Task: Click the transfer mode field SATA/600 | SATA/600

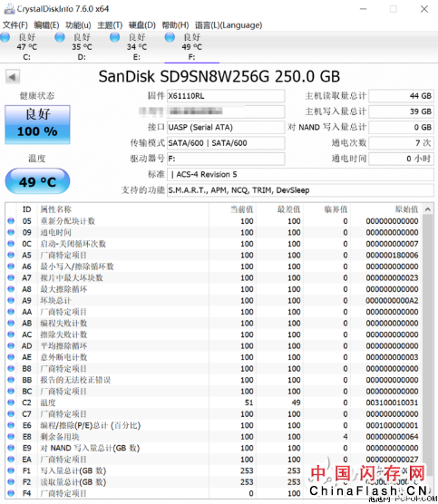Action: [226, 143]
